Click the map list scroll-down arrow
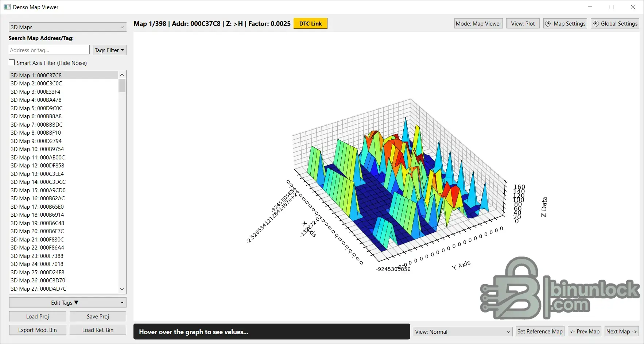The image size is (644, 344). click(x=122, y=289)
